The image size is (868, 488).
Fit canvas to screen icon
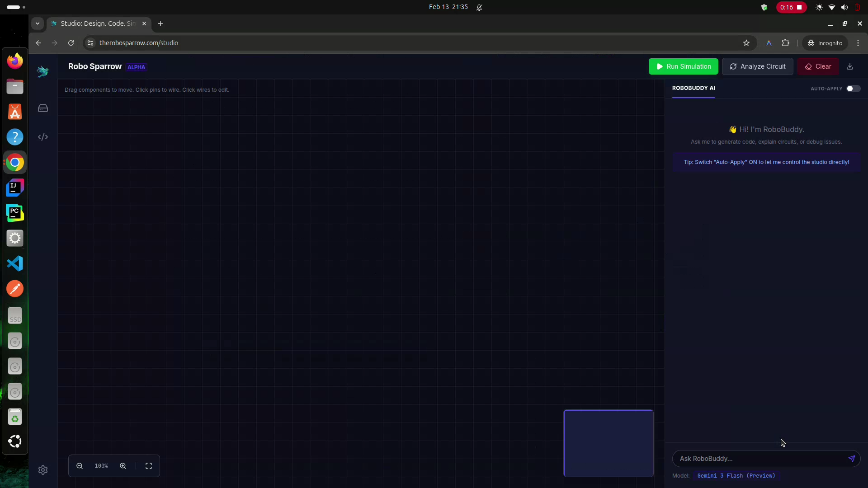pos(149,466)
